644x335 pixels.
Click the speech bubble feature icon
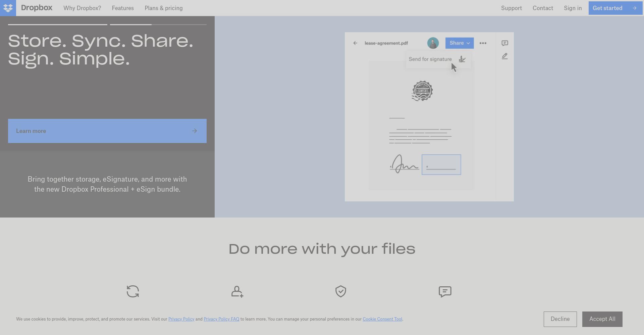tap(445, 291)
